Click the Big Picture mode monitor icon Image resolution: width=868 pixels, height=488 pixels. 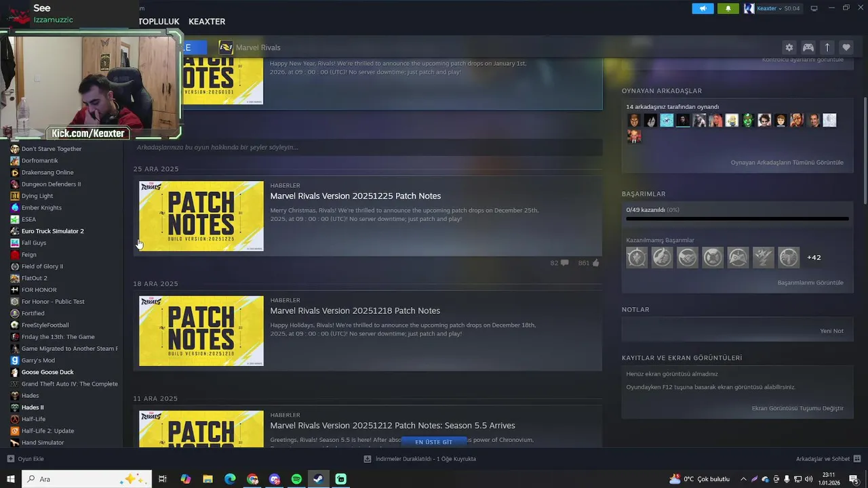click(x=814, y=8)
